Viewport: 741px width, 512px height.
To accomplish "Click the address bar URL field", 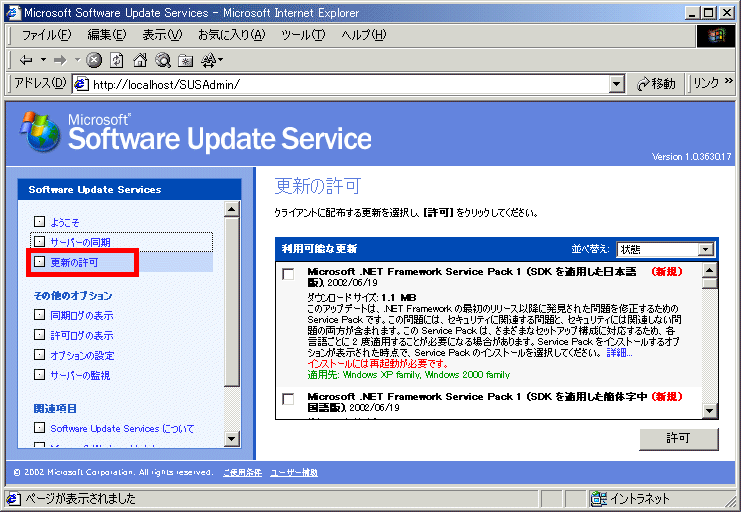I will tap(340, 84).
